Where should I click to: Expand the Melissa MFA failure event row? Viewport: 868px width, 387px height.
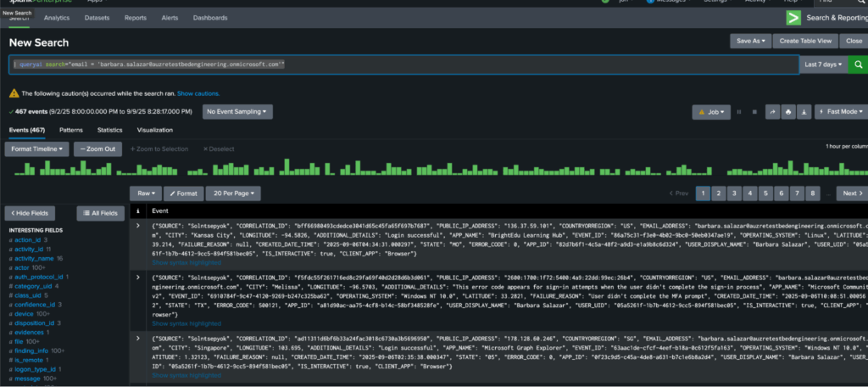[x=138, y=277]
